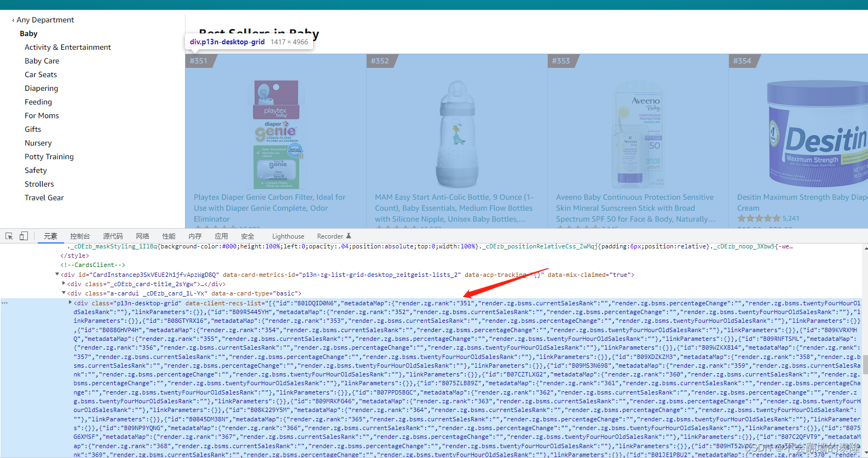This screenshot has height=458, width=868.
Task: Open the Gifts category
Action: [x=33, y=129]
